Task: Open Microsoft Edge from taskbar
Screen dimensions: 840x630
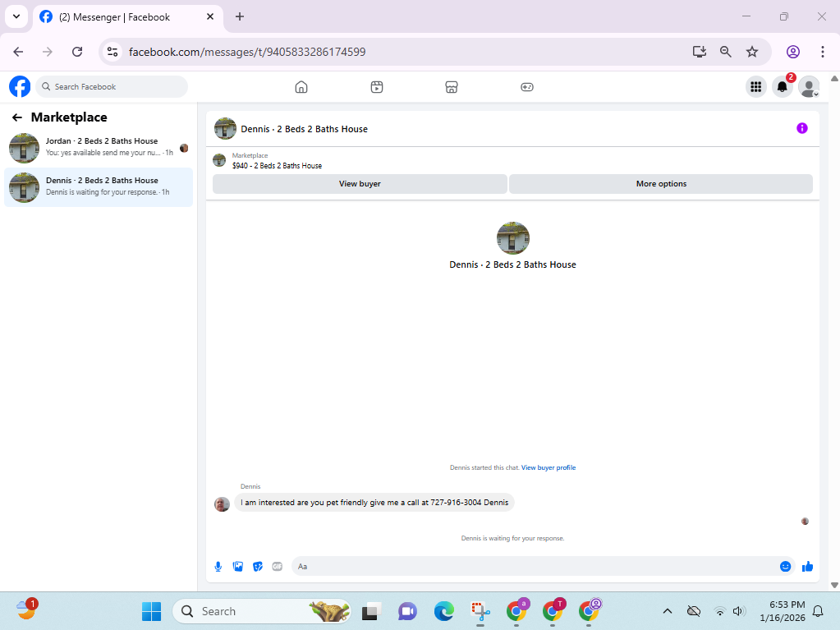Action: point(443,611)
